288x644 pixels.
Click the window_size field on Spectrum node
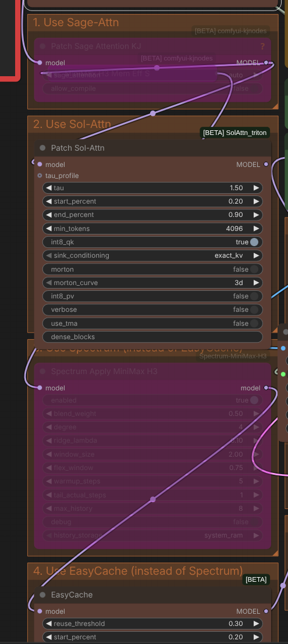(x=152, y=454)
